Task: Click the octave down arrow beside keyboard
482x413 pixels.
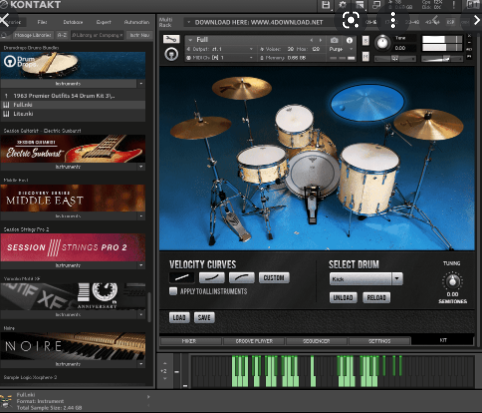Action: [165, 379]
